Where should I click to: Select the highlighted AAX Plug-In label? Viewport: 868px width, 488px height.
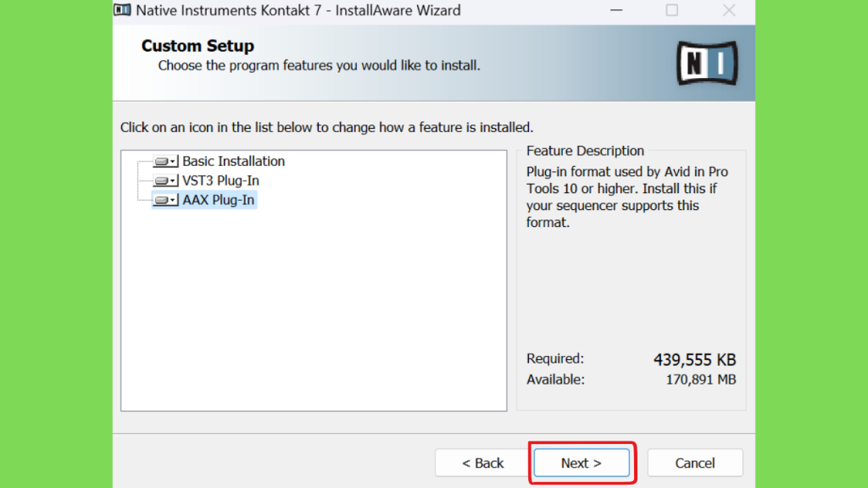point(219,201)
